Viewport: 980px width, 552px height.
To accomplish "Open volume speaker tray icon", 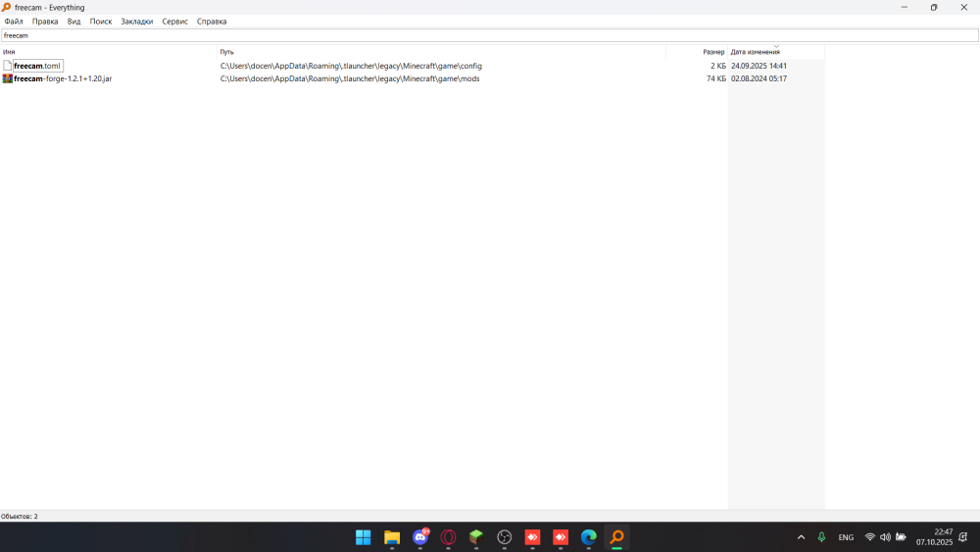I will pyautogui.click(x=885, y=537).
